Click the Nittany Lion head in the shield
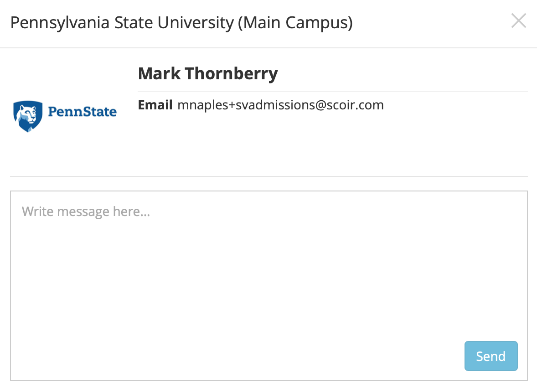This screenshot has width=537, height=392. 27,114
